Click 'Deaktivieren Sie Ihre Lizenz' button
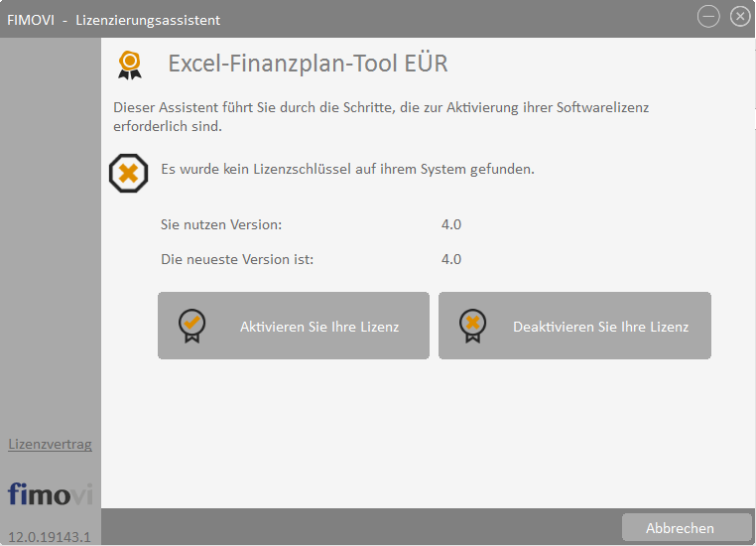 (574, 326)
